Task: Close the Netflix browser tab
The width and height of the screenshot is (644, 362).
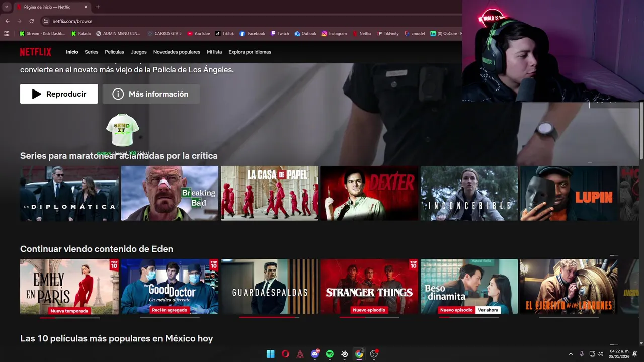Action: point(86,7)
